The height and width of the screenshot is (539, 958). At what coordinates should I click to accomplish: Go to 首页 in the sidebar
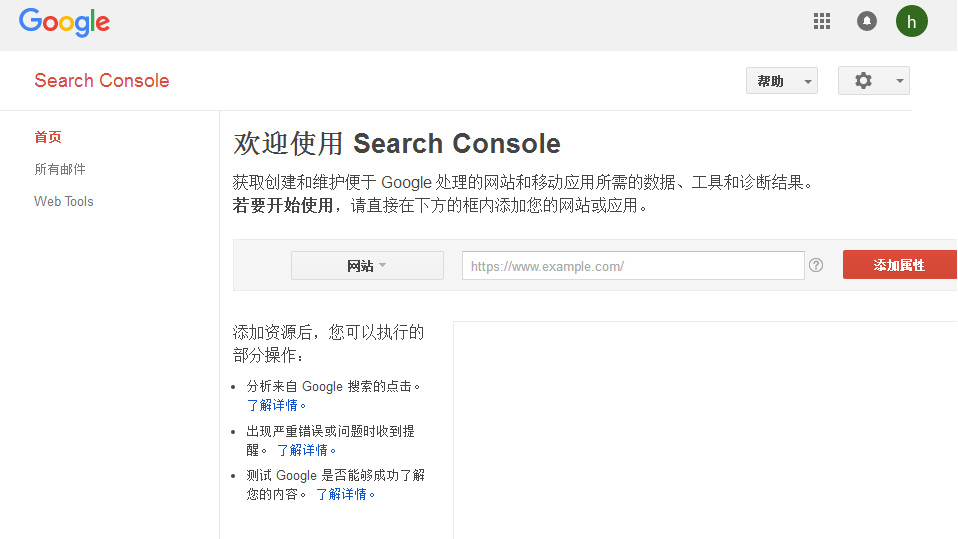[x=48, y=137]
